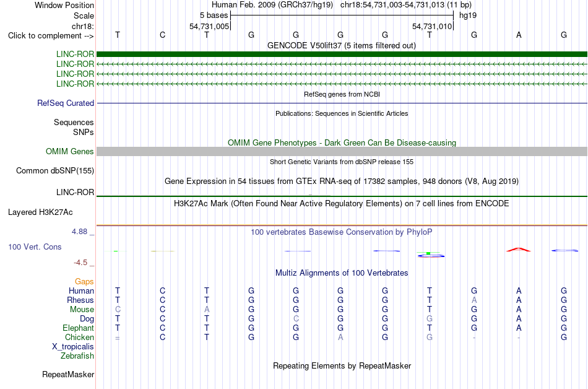This screenshot has width=588, height=389.
Task: Click 'Multiz Alignments of 100 Vertebrates' title
Action: coord(342,273)
